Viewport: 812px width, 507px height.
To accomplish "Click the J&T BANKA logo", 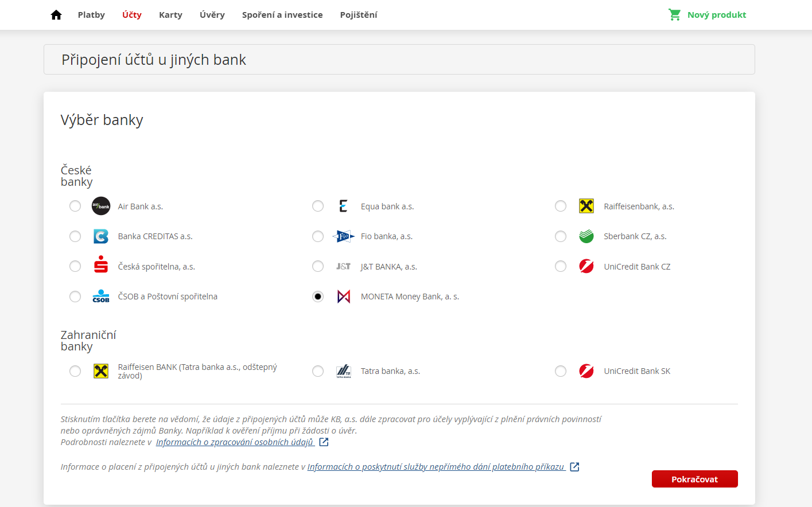I will tap(343, 266).
